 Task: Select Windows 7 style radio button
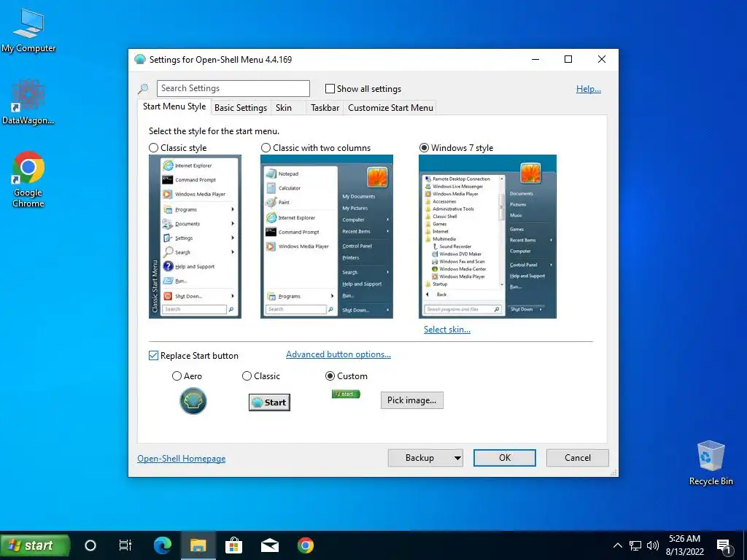tap(424, 147)
